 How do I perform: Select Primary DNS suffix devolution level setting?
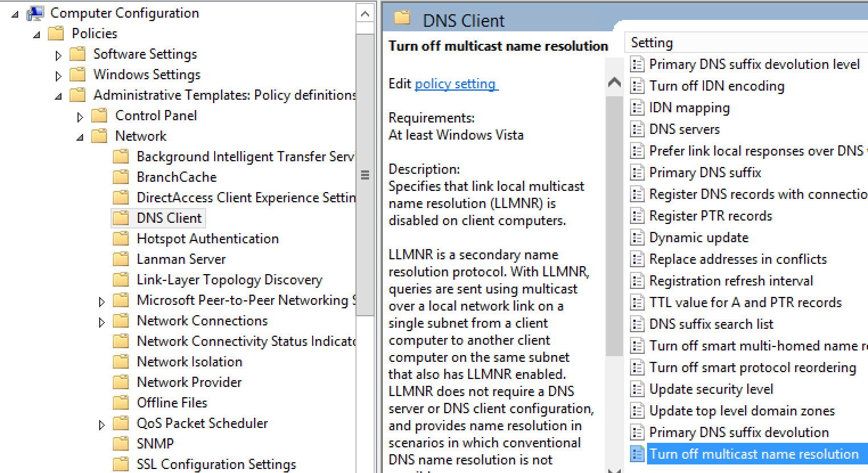[754, 64]
